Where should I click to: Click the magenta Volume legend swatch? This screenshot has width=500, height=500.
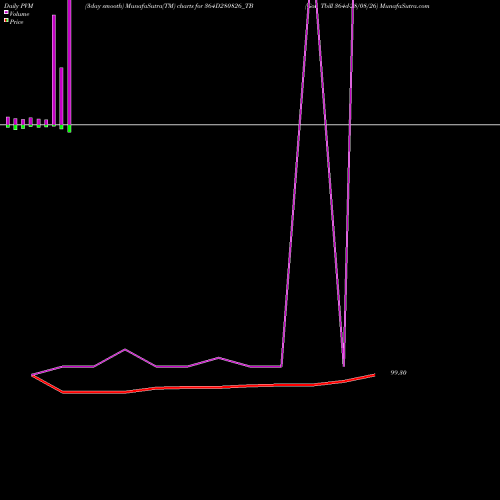click(6, 13)
